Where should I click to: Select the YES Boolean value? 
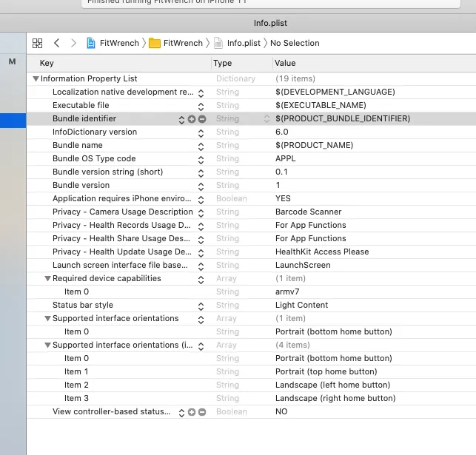click(x=283, y=198)
